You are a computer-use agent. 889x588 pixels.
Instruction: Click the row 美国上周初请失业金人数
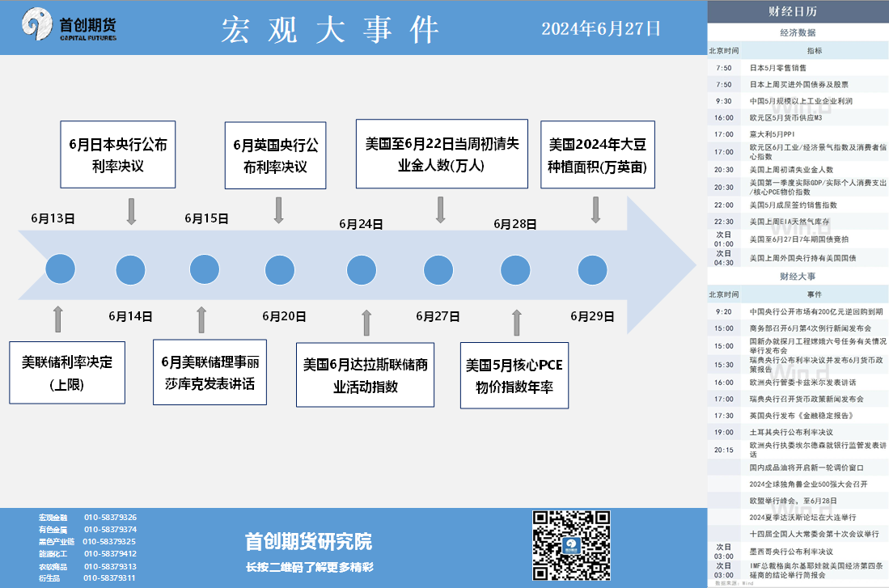(798, 170)
